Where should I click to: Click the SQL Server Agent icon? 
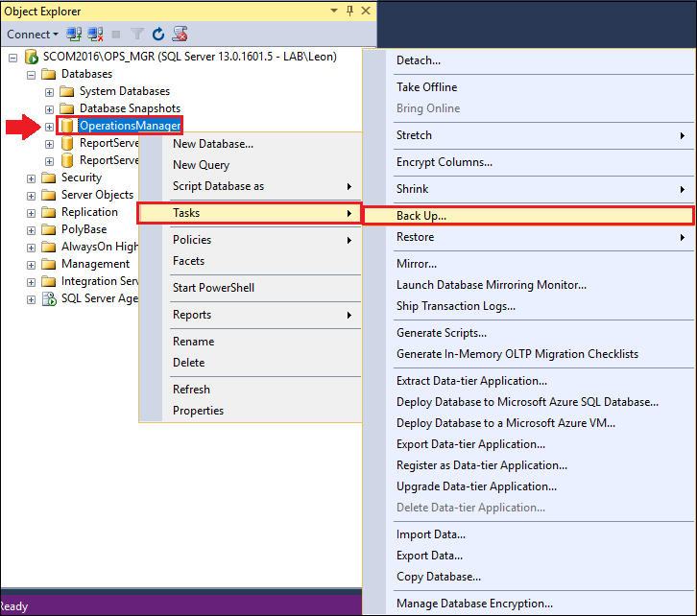tap(49, 299)
